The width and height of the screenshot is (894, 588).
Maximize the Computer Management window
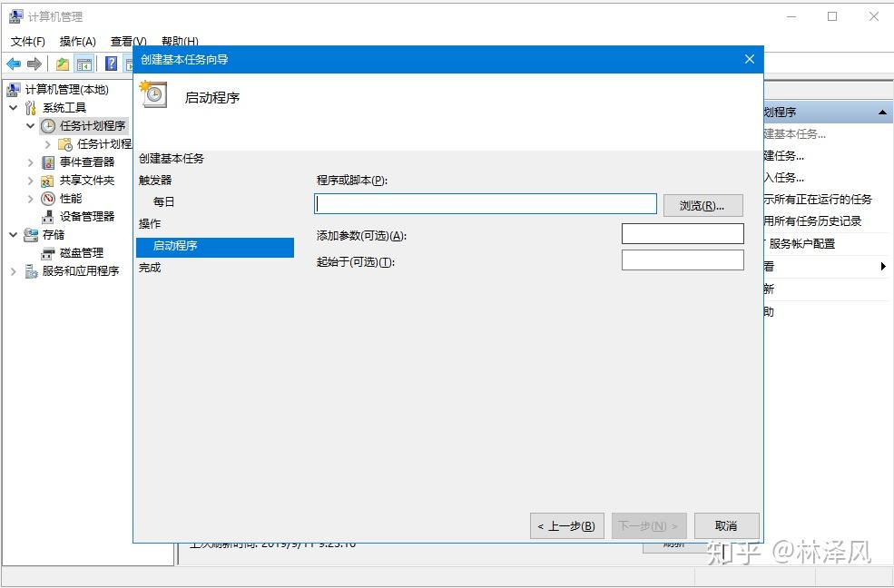(x=832, y=16)
